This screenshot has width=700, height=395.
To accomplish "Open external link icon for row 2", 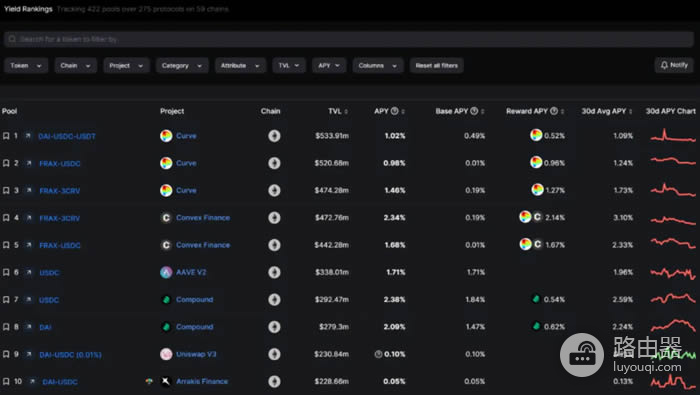I will click(x=29, y=163).
